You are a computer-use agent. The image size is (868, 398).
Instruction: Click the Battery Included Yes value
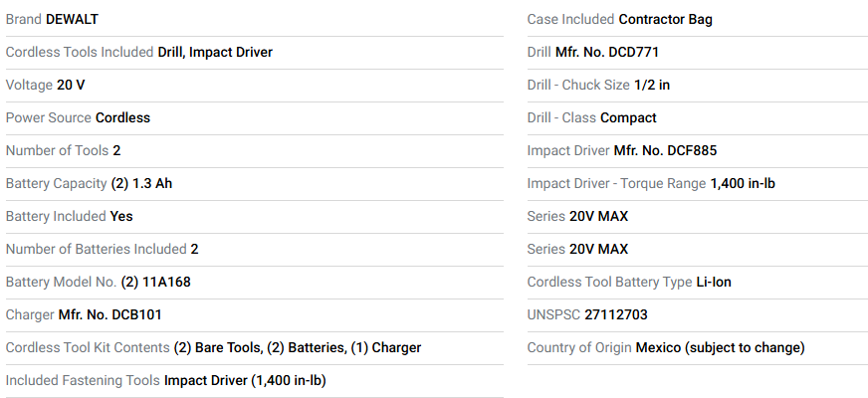click(121, 216)
